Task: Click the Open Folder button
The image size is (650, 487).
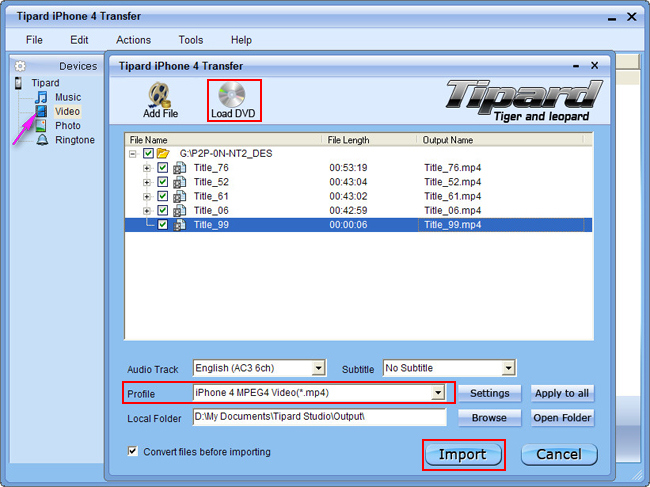Action: click(562, 417)
